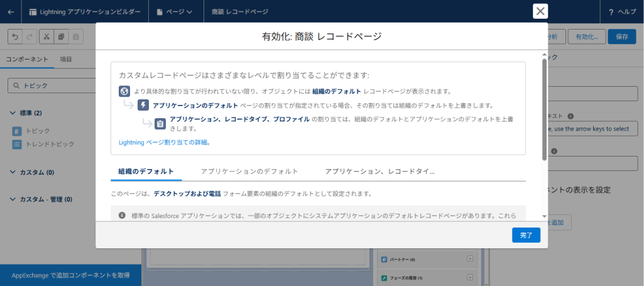Click トレンドトピック label in 標準 list
Image resolution: width=644 pixels, height=286 pixels.
pos(50,144)
